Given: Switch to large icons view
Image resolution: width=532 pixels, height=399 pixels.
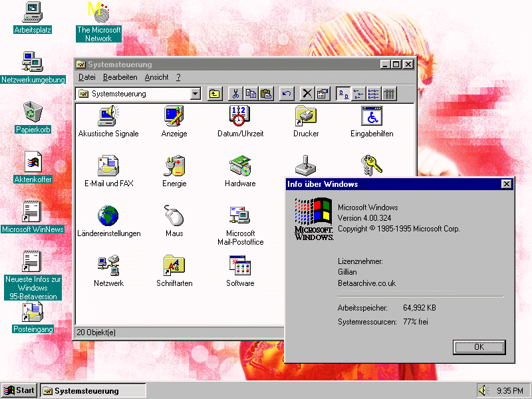Looking at the screenshot, I should (x=343, y=94).
